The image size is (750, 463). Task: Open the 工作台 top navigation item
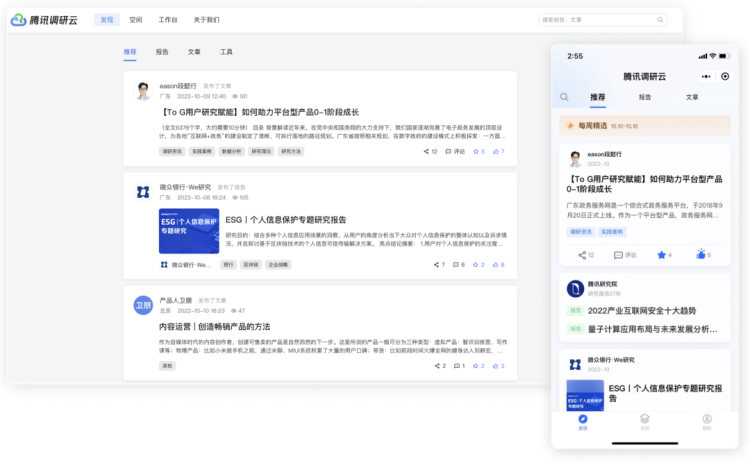[168, 19]
